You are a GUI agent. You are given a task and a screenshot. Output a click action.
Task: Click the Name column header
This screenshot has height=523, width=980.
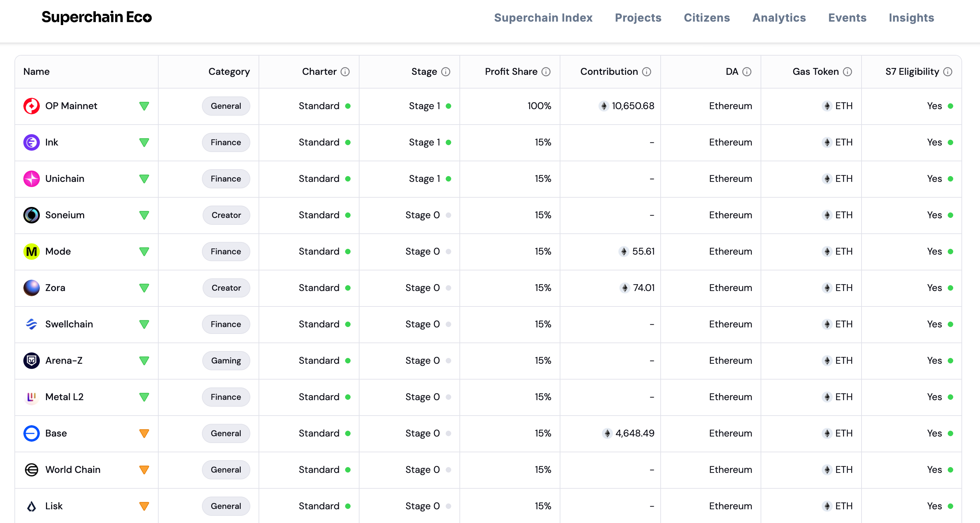36,72
